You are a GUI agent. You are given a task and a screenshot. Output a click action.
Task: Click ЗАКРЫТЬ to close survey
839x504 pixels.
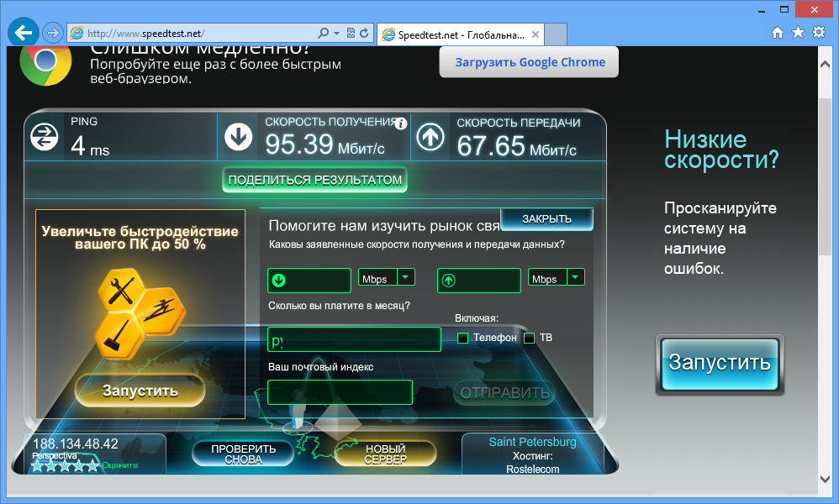546,219
